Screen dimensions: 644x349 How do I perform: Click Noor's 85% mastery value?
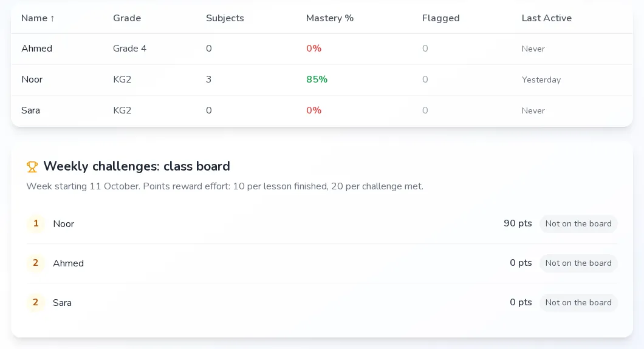pyautogui.click(x=317, y=80)
